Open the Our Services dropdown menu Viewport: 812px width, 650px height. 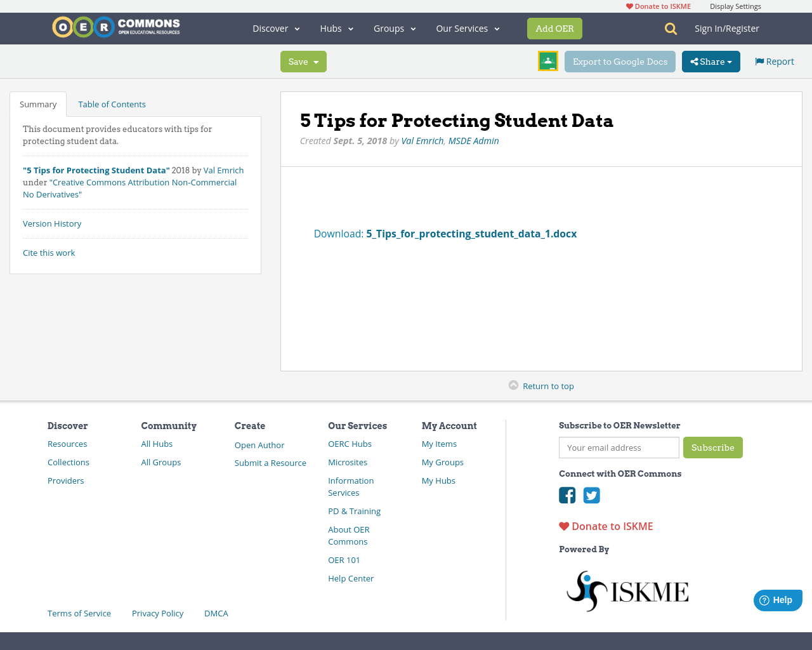(x=468, y=29)
